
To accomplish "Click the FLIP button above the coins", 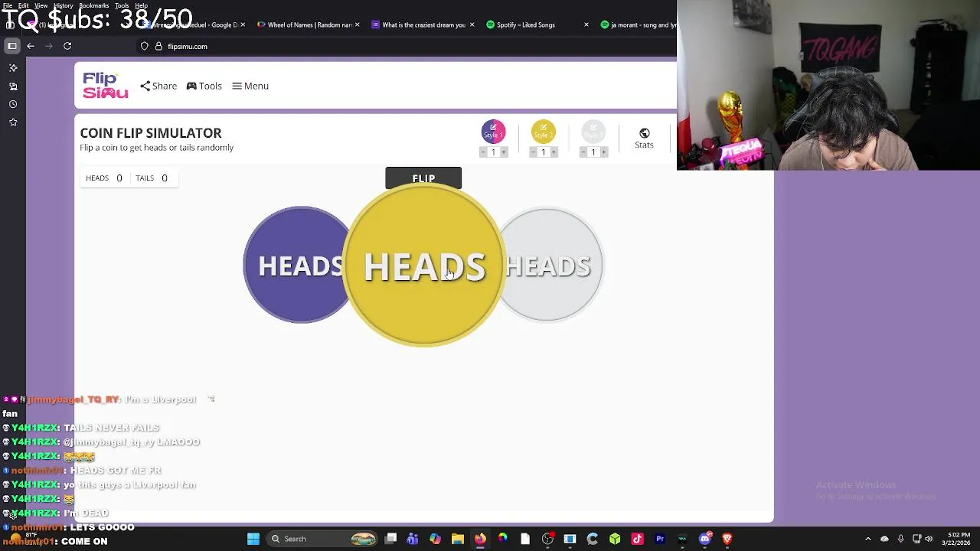I will (423, 178).
